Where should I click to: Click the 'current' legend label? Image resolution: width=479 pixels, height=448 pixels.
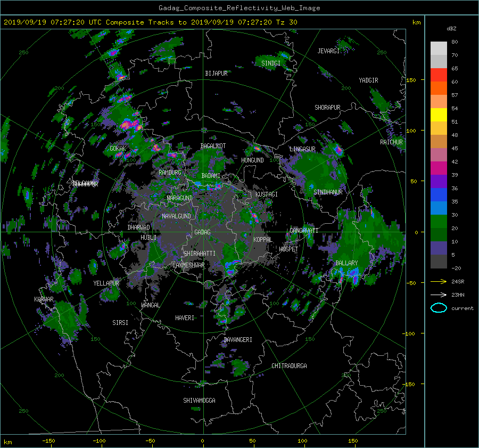(x=463, y=308)
